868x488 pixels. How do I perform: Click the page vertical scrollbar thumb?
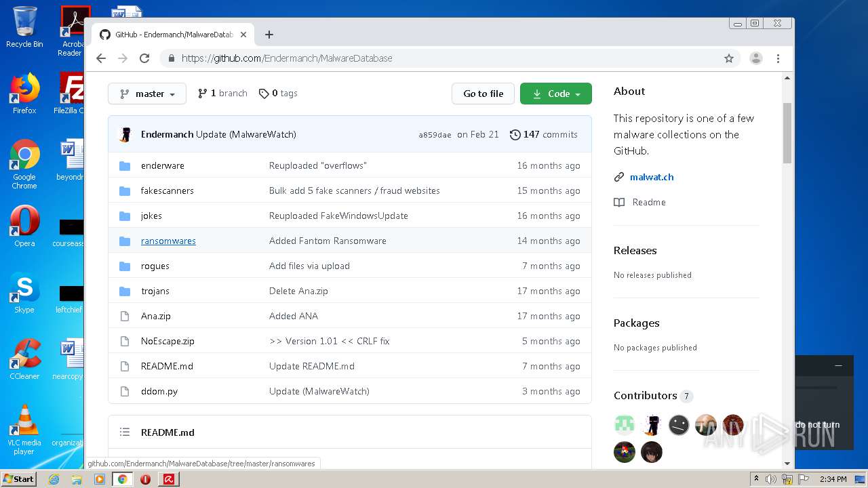[x=787, y=133]
